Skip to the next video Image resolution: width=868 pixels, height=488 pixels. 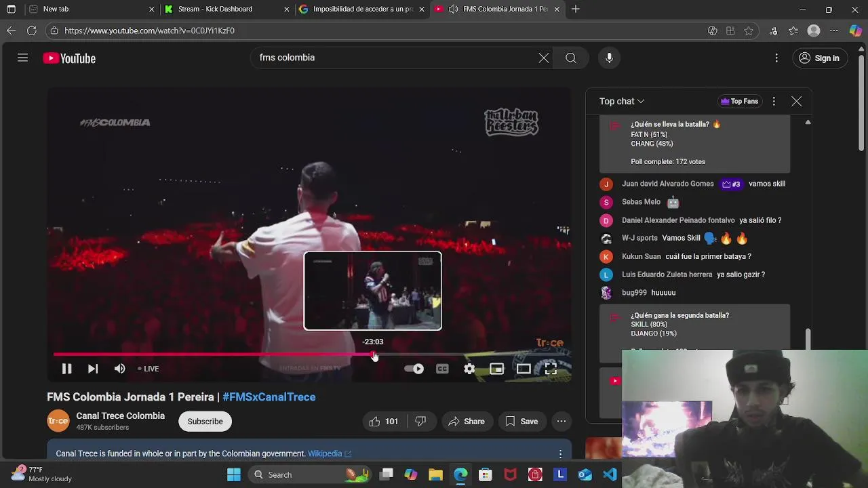click(93, 369)
